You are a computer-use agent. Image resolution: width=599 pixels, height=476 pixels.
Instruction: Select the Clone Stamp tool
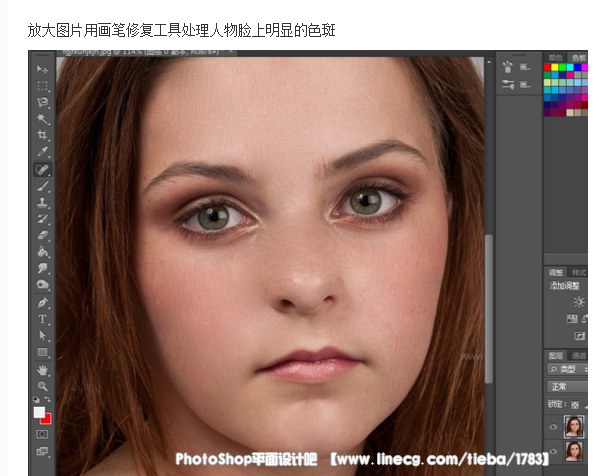coord(42,202)
